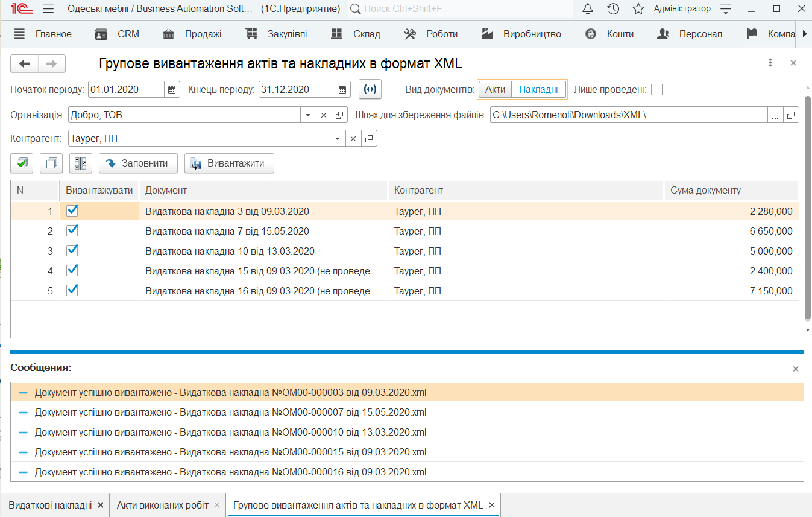Open the settings lines icon beside Адміністратор
Image resolution: width=812 pixels, height=517 pixels.
tap(726, 9)
